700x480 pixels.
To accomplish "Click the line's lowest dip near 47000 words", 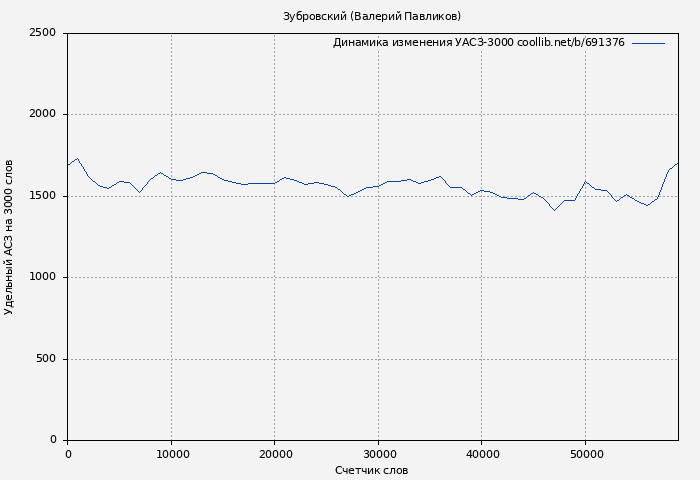I will point(554,210).
